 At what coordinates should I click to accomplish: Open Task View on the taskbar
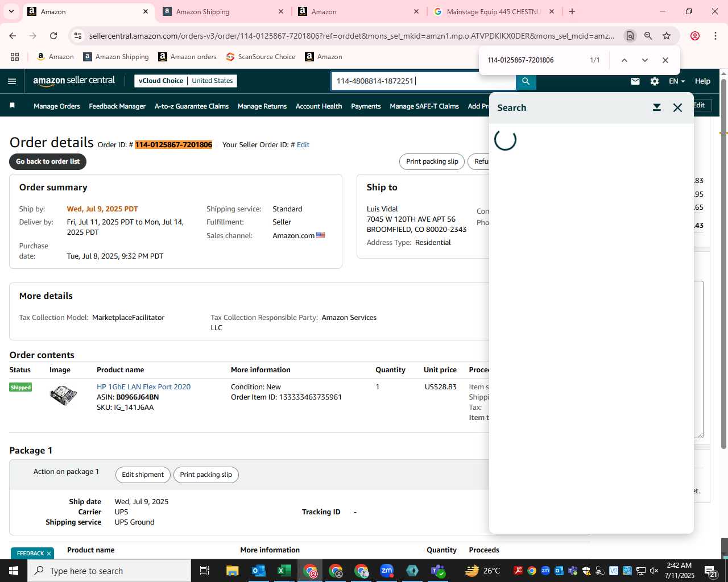tap(205, 571)
